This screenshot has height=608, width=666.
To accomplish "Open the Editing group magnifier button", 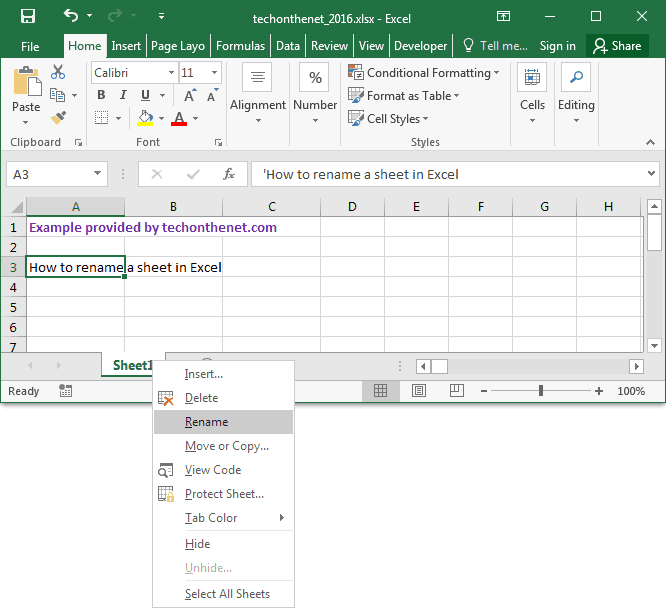I will (x=576, y=93).
